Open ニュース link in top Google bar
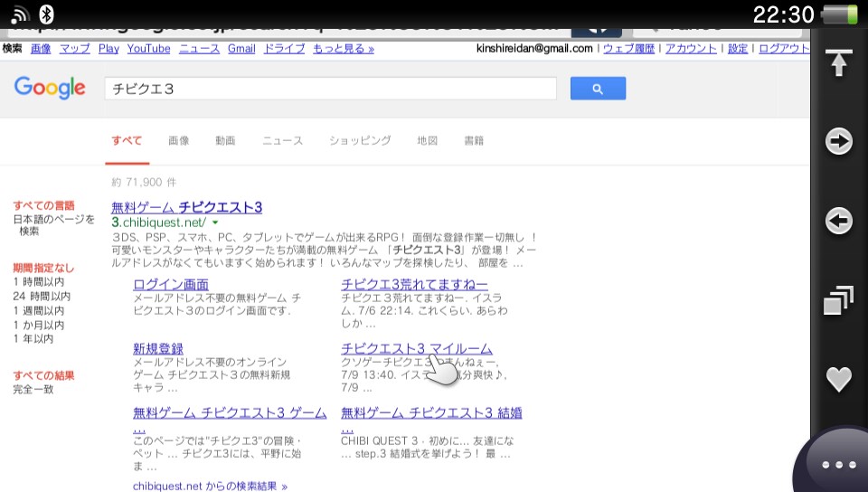This screenshot has width=868, height=492. click(199, 49)
